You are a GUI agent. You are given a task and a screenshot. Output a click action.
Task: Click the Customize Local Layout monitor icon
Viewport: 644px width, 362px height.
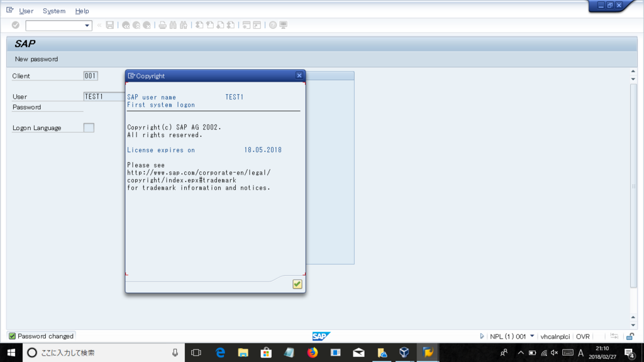[x=284, y=25]
